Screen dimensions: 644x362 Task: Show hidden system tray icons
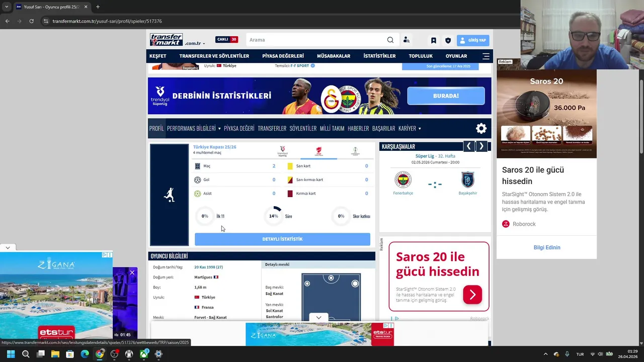click(x=545, y=354)
